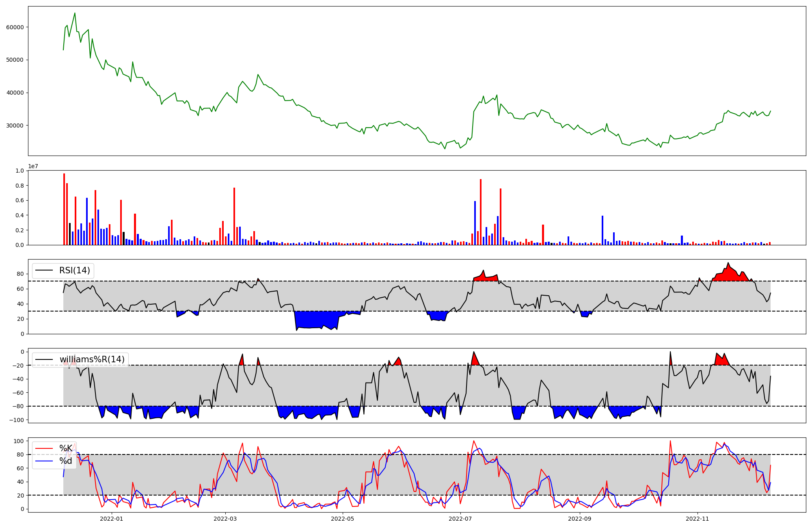Image resolution: width=812 pixels, height=528 pixels.
Task: Click the large blue RSI oversold area in April
Action: click(317, 319)
